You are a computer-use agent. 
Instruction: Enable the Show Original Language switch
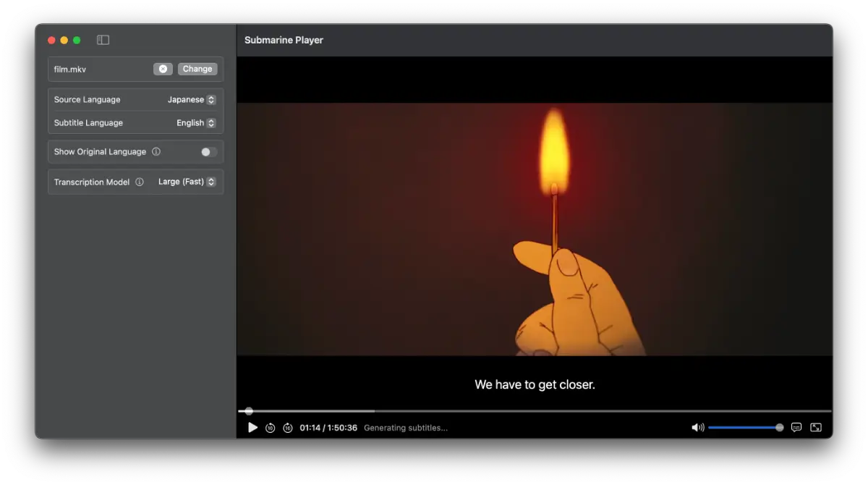click(x=208, y=152)
